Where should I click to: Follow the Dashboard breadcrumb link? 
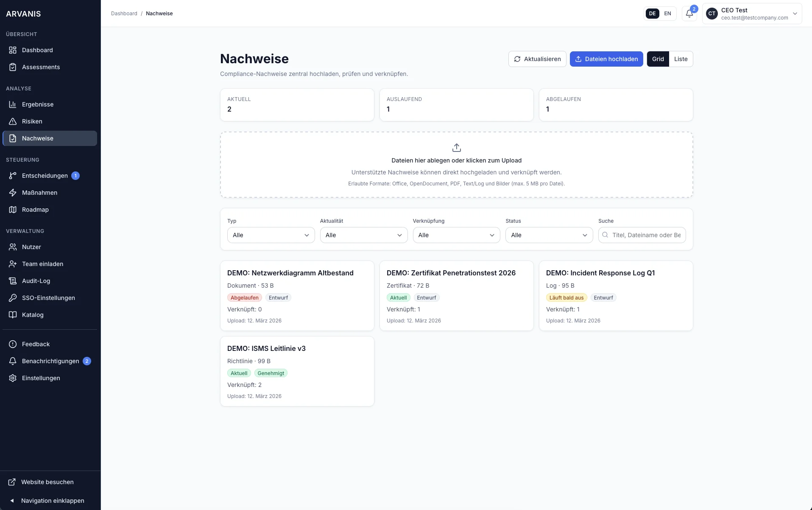tap(124, 13)
